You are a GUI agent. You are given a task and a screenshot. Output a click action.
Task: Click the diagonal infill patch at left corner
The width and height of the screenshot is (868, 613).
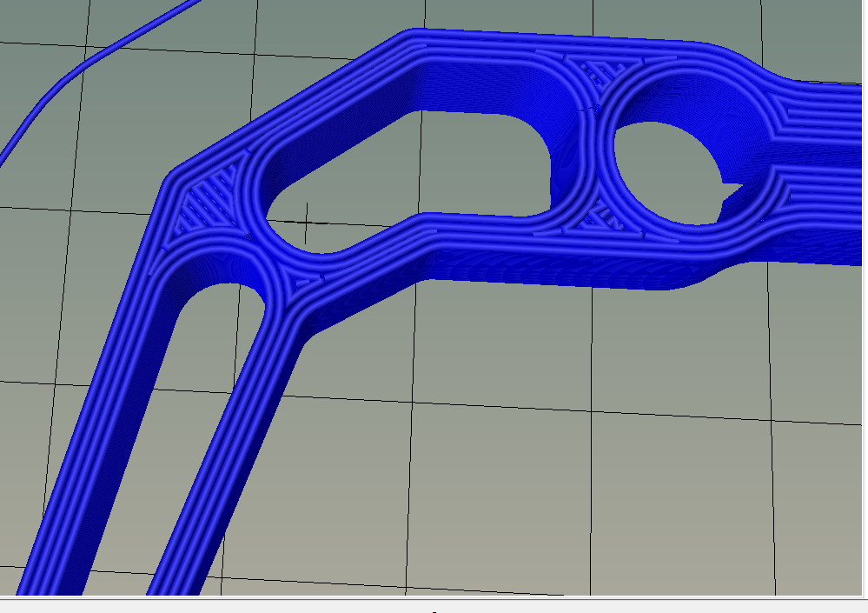tap(209, 200)
